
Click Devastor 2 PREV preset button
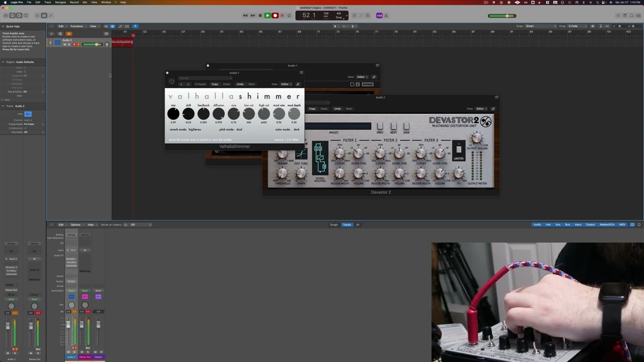point(380,127)
